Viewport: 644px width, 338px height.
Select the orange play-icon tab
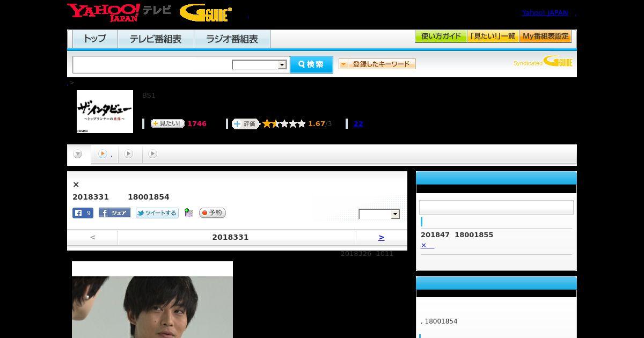(x=105, y=155)
